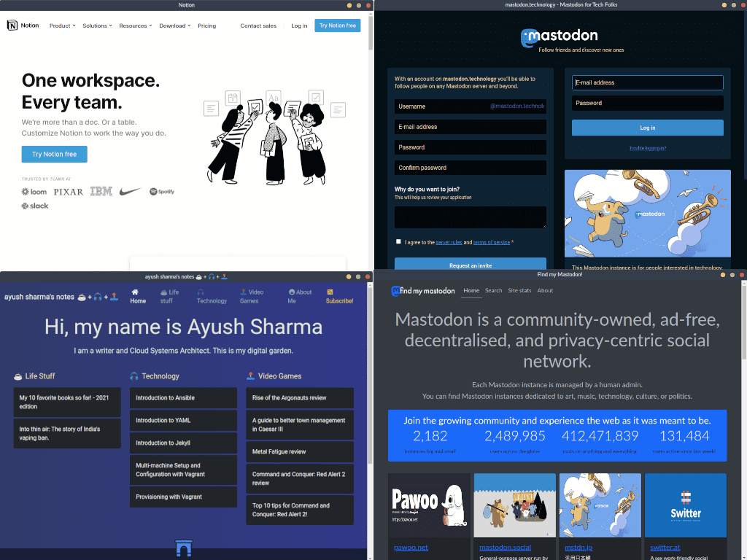Click Contact sales in Notion
747x560 pixels.
pos(258,26)
